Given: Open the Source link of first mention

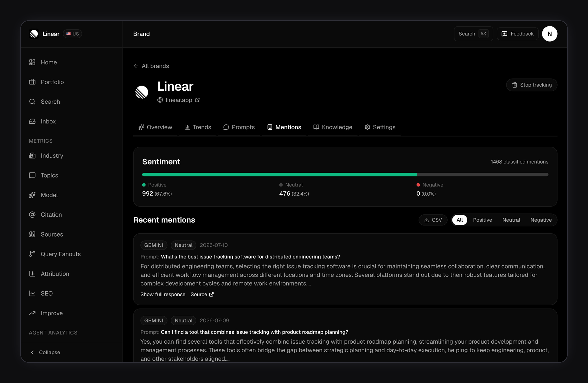Looking at the screenshot, I should coord(202,295).
